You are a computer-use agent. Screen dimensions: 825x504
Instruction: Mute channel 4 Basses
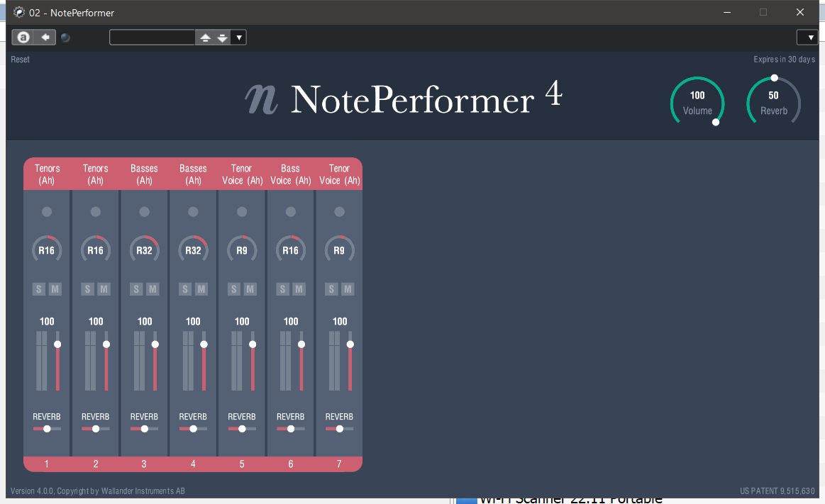201,289
